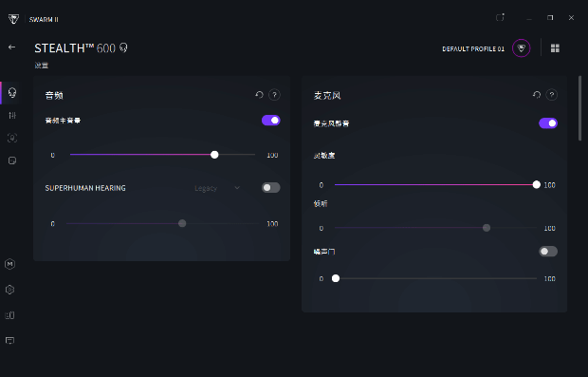Reset the 麦克风 microphone panel settings
This screenshot has height=377, width=588.
point(537,95)
